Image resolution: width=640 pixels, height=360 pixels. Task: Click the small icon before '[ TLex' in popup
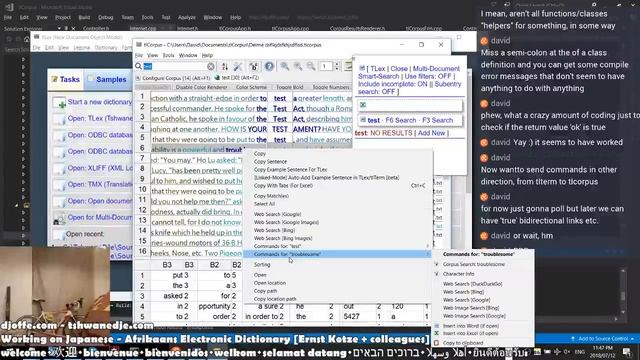click(x=362, y=68)
